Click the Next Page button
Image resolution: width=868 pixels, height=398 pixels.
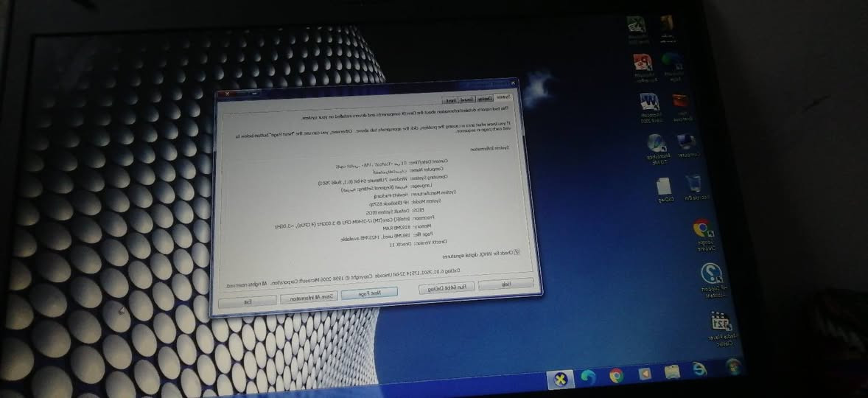pyautogui.click(x=374, y=293)
